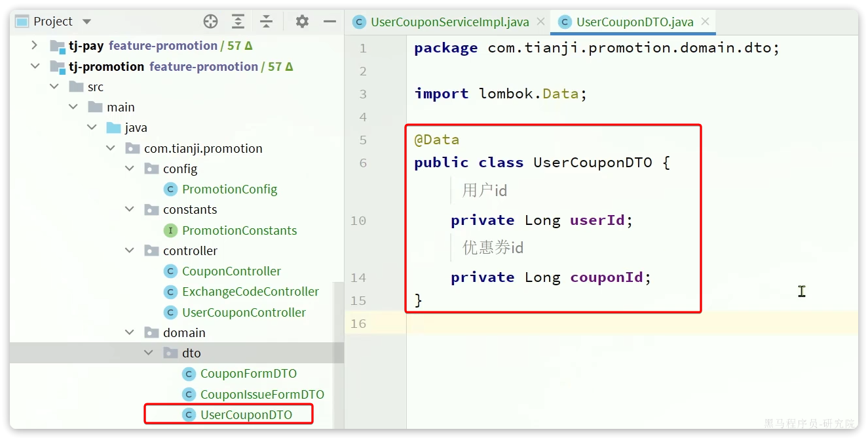
Task: Click the domain package folder icon
Action: [x=151, y=332]
